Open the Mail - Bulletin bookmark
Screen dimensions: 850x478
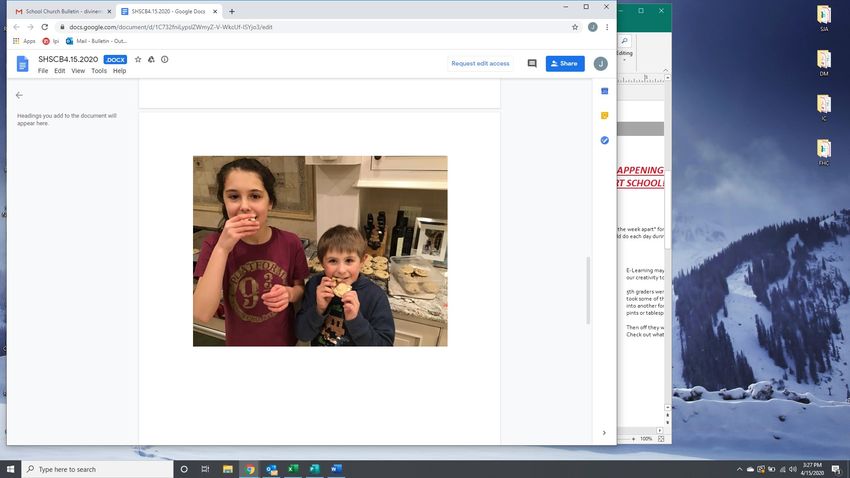[x=96, y=41]
